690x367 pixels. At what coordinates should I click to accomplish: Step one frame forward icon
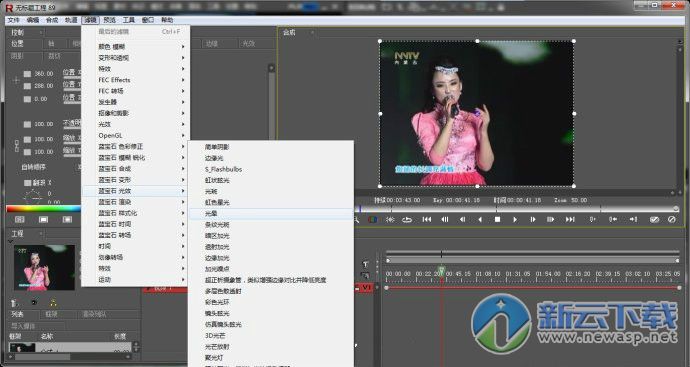(532, 219)
